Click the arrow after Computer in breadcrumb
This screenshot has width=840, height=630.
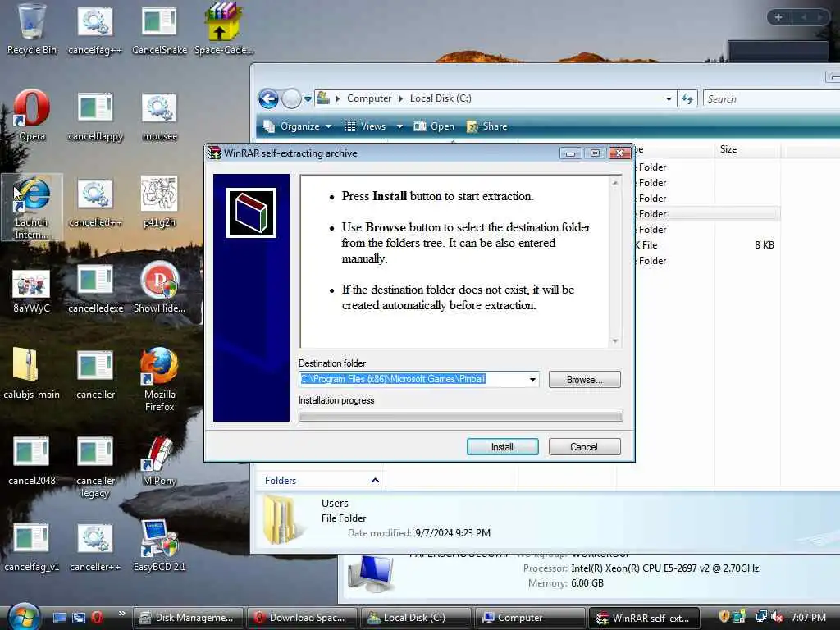(400, 98)
